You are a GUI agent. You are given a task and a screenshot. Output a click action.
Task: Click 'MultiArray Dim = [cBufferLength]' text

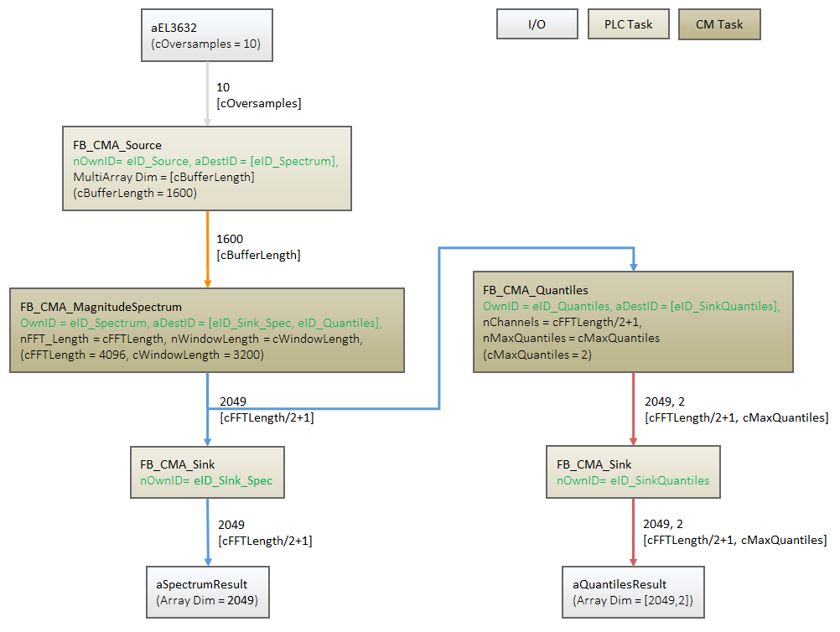pos(164,178)
